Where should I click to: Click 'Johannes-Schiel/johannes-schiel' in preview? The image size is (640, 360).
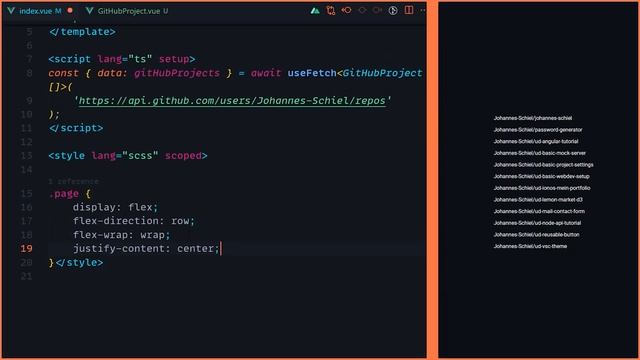tap(533, 118)
